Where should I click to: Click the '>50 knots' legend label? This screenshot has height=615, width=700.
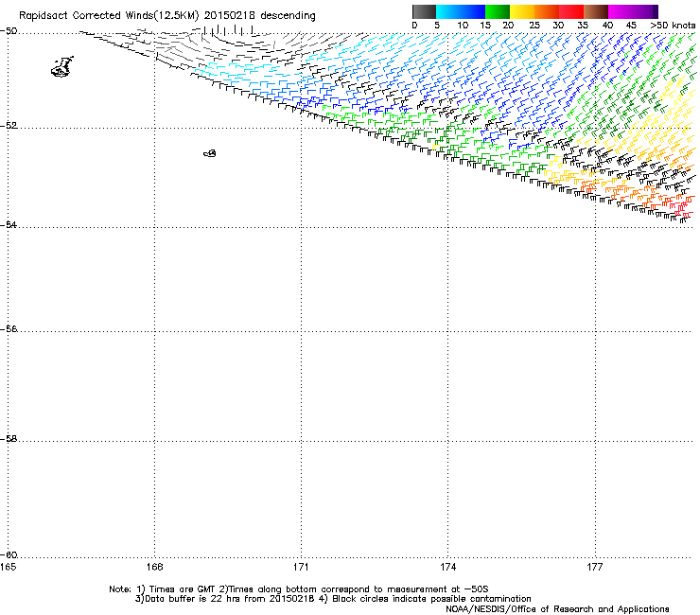(x=673, y=26)
